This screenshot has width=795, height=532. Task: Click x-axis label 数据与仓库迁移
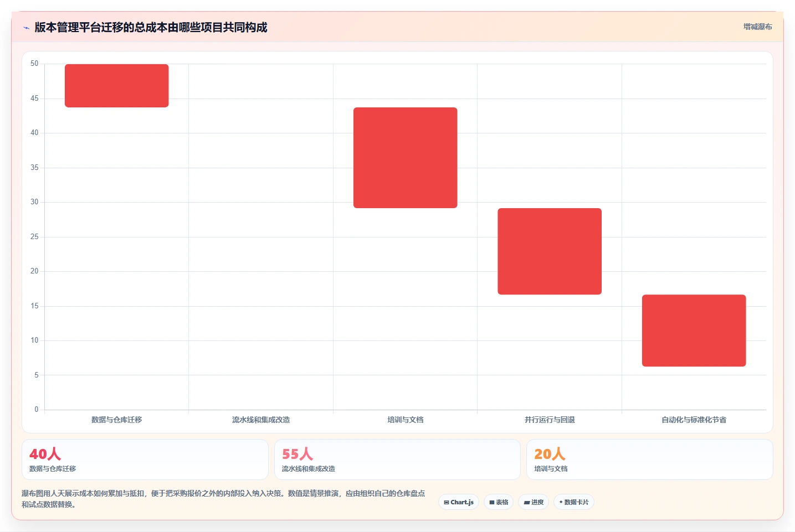coord(116,420)
